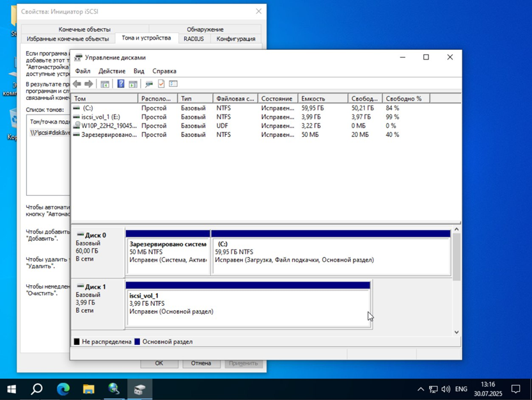Open the Вид menu
This screenshot has height=400, width=532.
coord(139,71)
